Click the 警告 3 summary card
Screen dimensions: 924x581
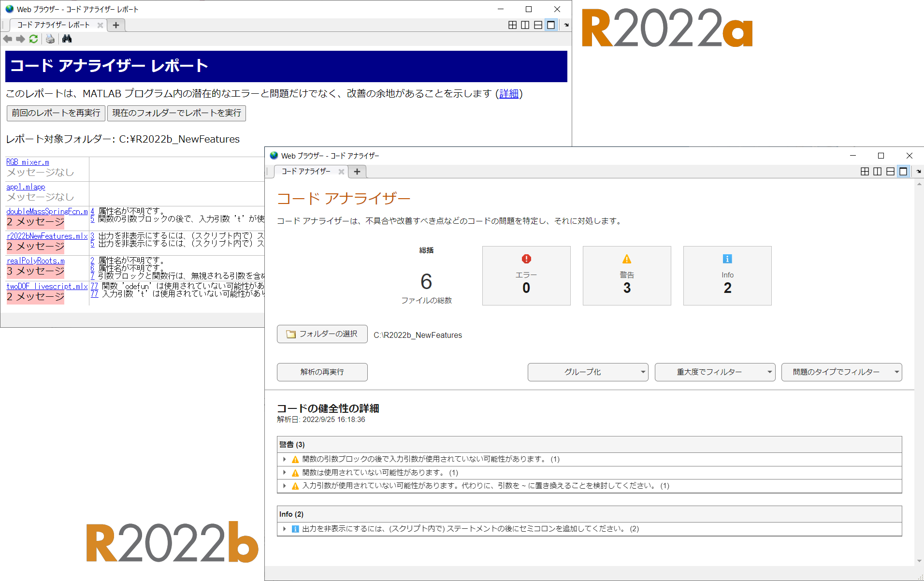pos(627,276)
